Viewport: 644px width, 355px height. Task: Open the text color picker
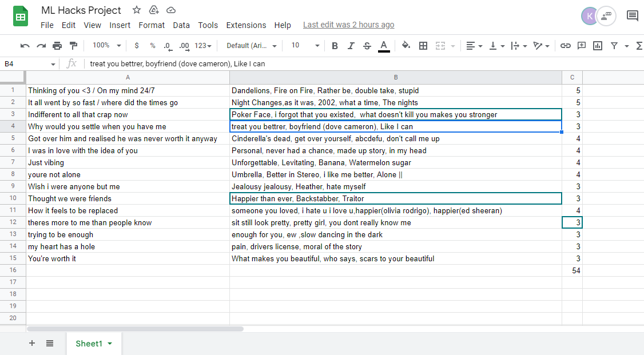(384, 46)
